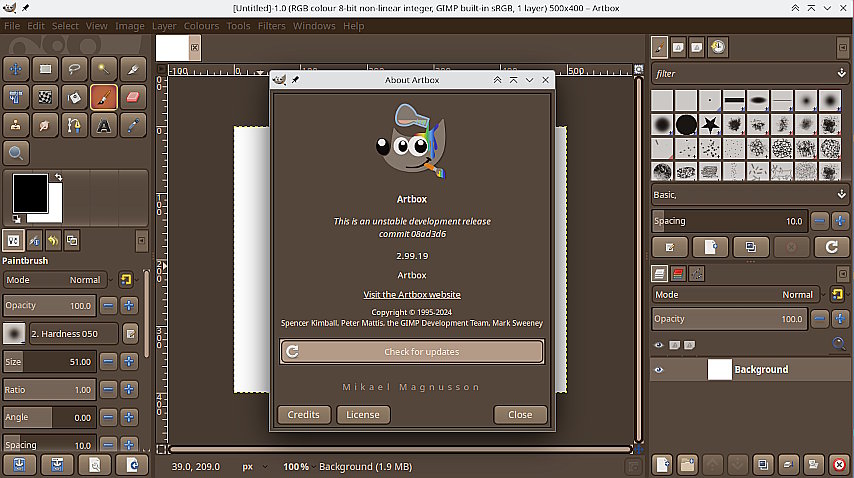Screen dimensions: 854x478
Task: Open the Paintbrush Mode dropdown
Action: pyautogui.click(x=54, y=280)
